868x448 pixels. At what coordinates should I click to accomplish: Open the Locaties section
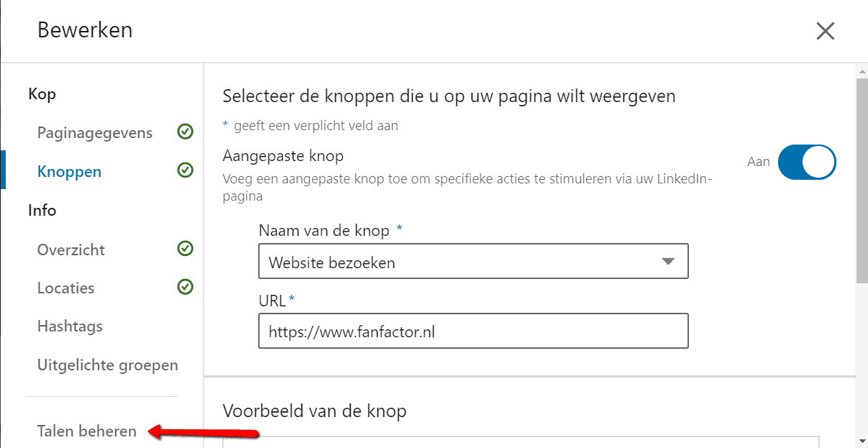point(65,288)
